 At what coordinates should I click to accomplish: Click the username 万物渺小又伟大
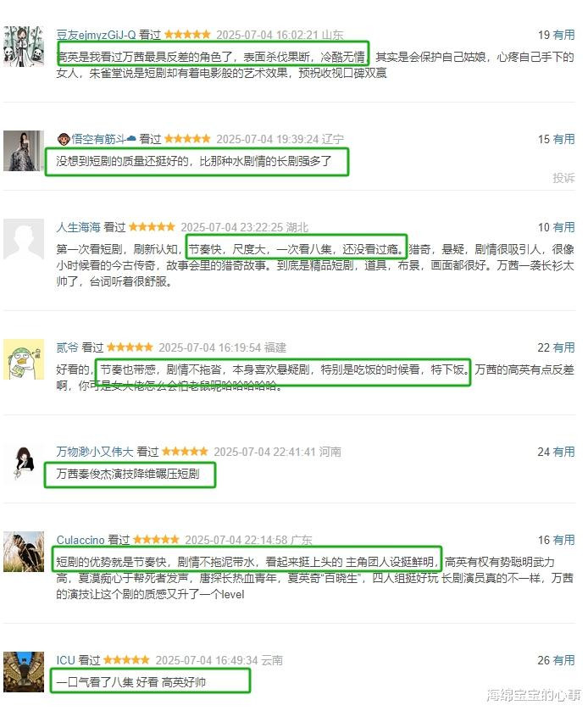point(94,452)
